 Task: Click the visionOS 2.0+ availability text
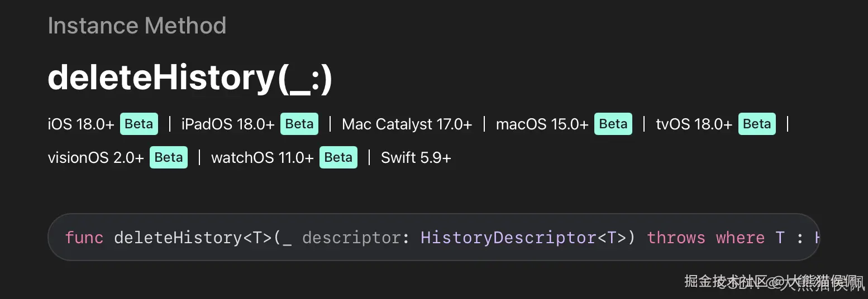pyautogui.click(x=96, y=158)
